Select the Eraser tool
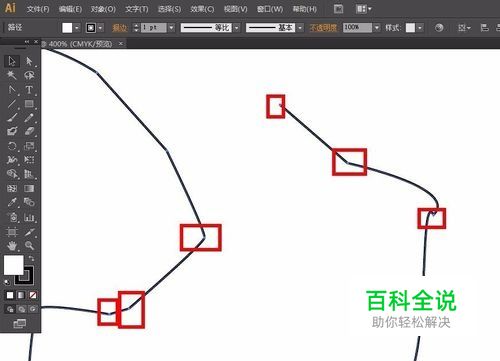 pos(29,131)
